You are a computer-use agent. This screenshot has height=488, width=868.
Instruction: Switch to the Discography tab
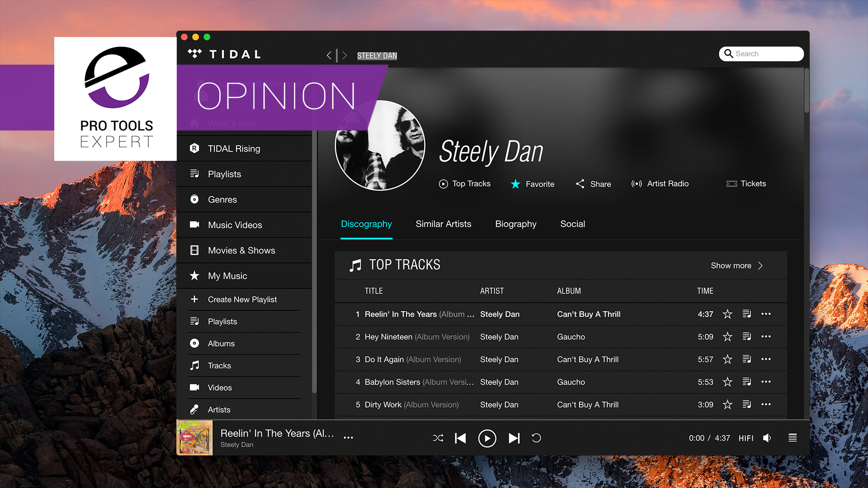[x=366, y=224]
